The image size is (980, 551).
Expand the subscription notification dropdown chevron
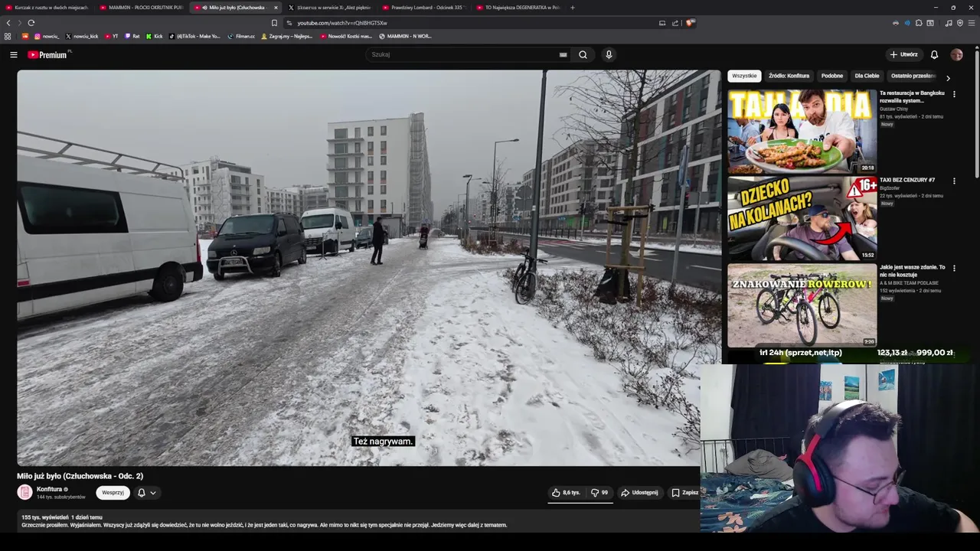coord(153,493)
